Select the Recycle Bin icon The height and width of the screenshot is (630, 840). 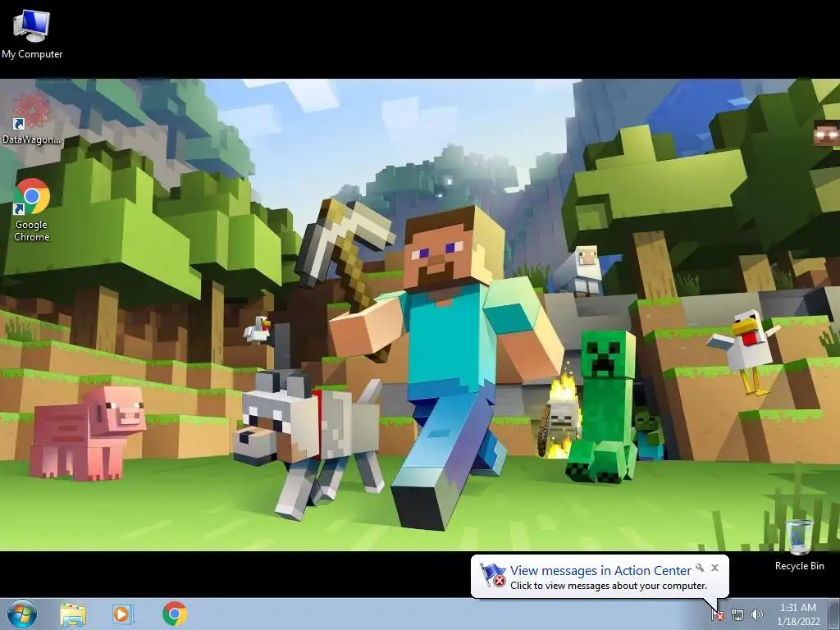click(799, 545)
